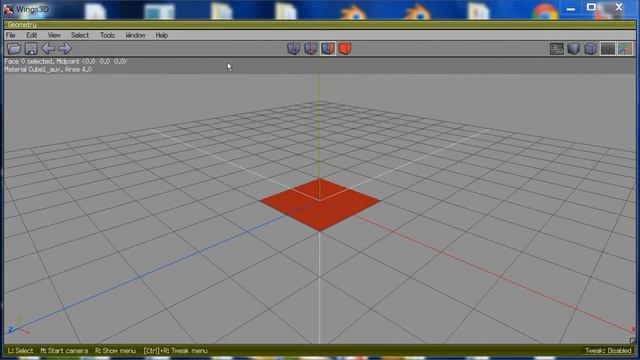This screenshot has width=640, height=360.
Task: Open the View menu
Action: 54,35
